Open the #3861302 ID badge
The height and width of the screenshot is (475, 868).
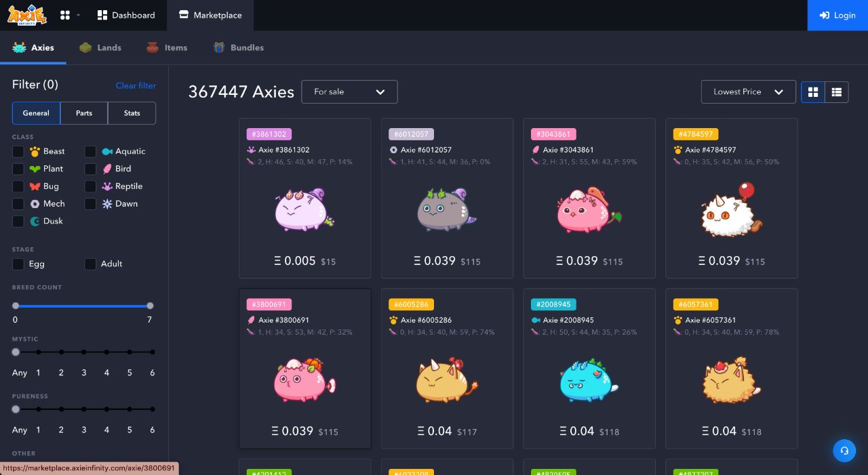pyautogui.click(x=269, y=134)
